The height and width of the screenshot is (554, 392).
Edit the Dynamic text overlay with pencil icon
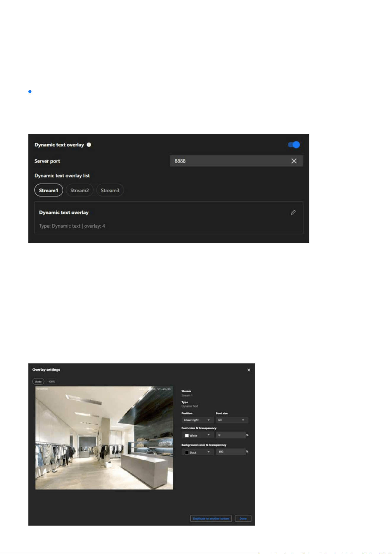(293, 212)
